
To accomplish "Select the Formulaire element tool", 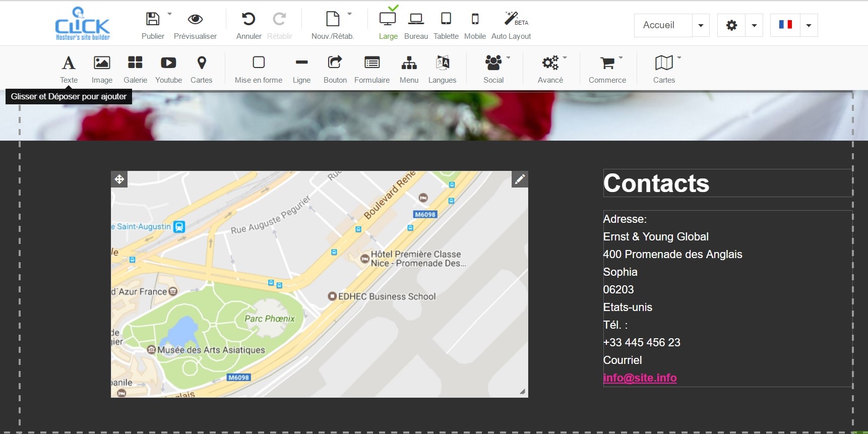I will [372, 69].
